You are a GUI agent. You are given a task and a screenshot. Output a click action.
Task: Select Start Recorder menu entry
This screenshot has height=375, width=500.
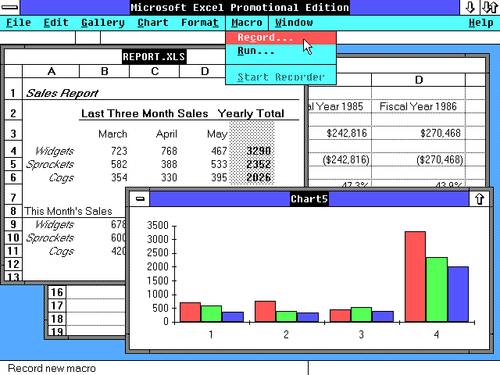click(x=281, y=77)
